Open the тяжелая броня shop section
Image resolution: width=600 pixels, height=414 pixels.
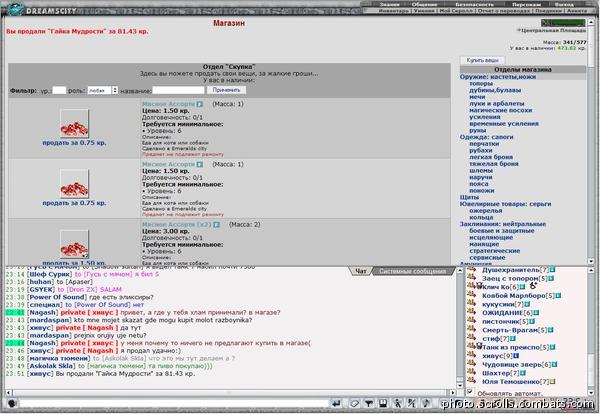[494, 164]
